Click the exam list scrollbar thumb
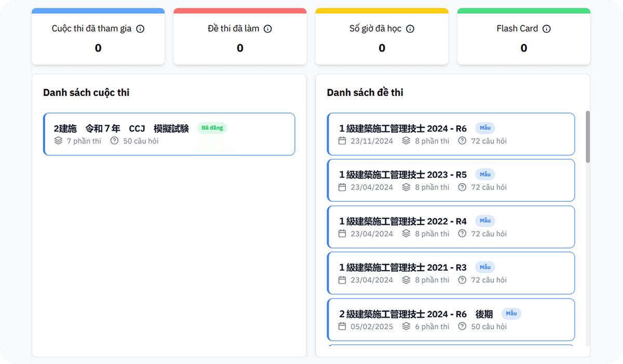Image resolution: width=623 pixels, height=364 pixels. pyautogui.click(x=588, y=137)
